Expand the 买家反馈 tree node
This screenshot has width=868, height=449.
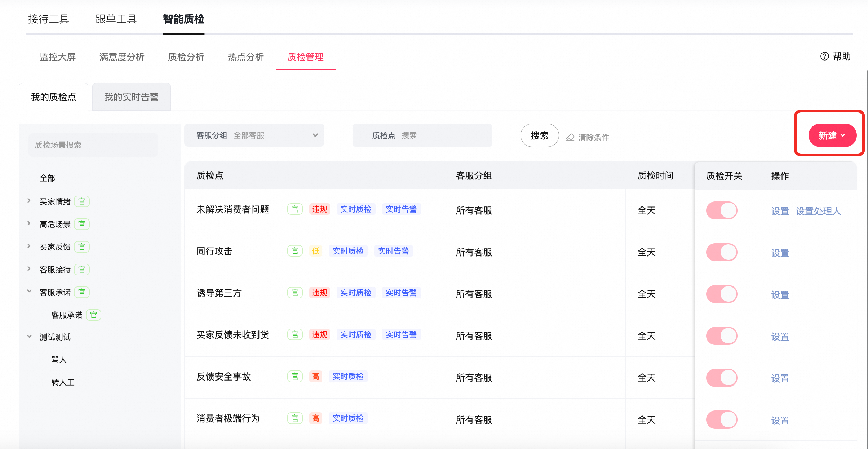[29, 246]
